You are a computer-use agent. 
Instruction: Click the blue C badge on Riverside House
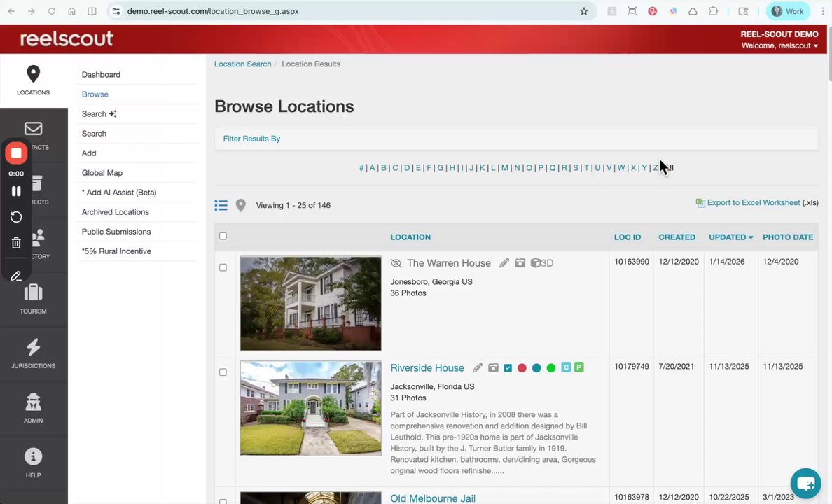coord(566,367)
